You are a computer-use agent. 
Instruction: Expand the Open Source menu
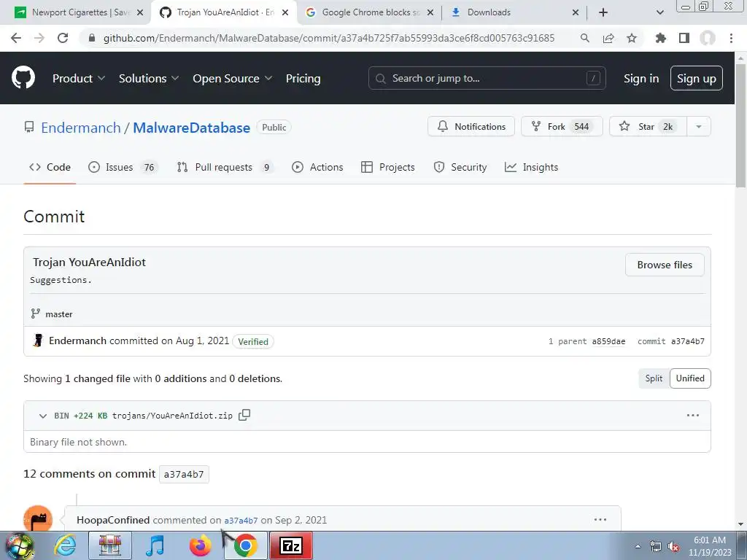tap(233, 79)
